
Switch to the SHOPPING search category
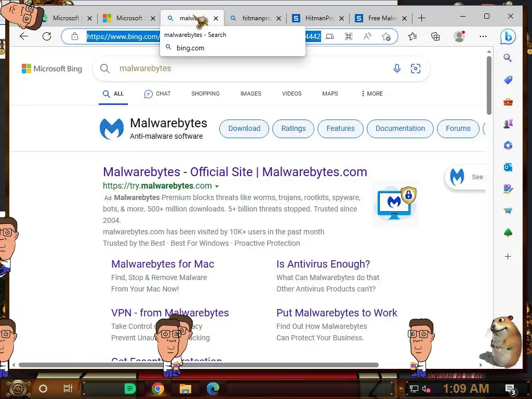[x=205, y=94]
